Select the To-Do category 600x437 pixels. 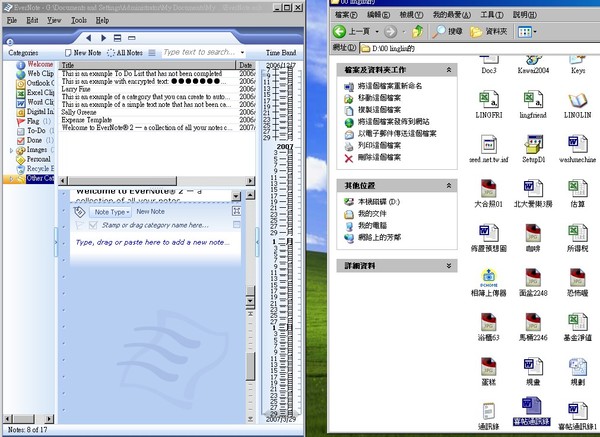click(x=35, y=131)
